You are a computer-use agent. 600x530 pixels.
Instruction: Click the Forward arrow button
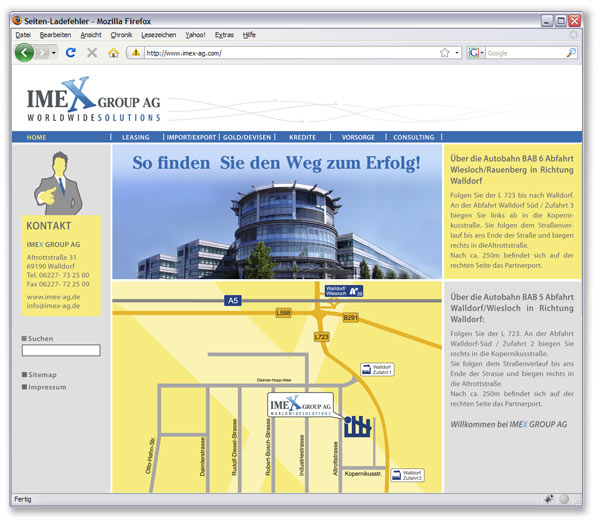pyautogui.click(x=43, y=52)
